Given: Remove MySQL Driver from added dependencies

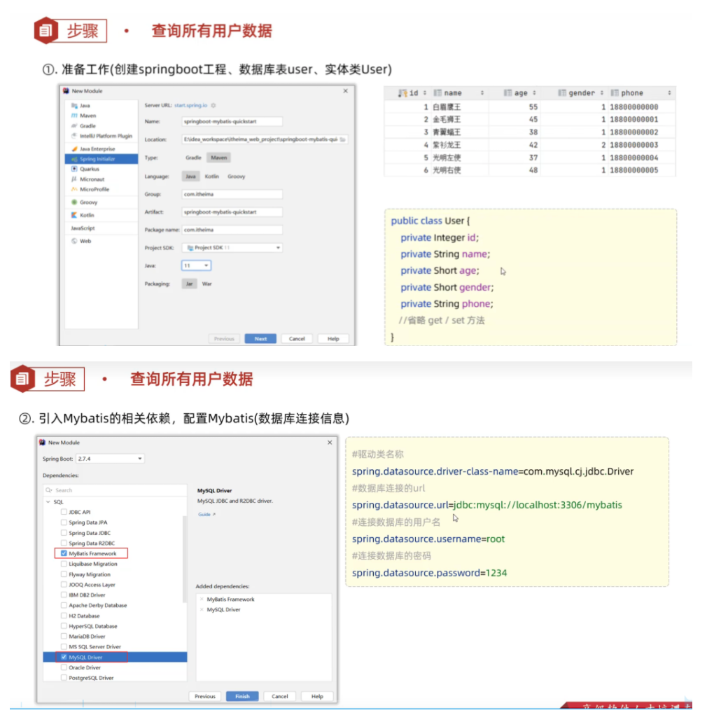Looking at the screenshot, I should 202,609.
